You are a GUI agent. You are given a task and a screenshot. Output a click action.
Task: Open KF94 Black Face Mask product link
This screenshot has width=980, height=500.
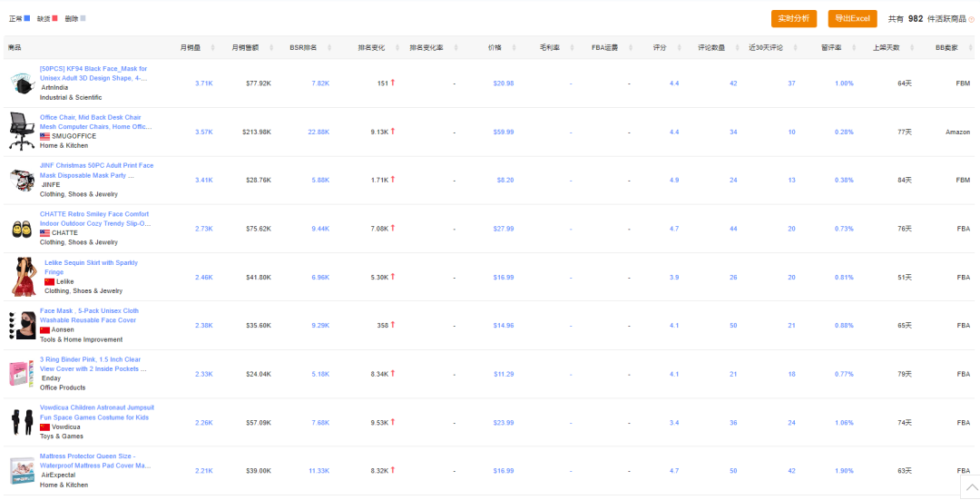point(93,74)
